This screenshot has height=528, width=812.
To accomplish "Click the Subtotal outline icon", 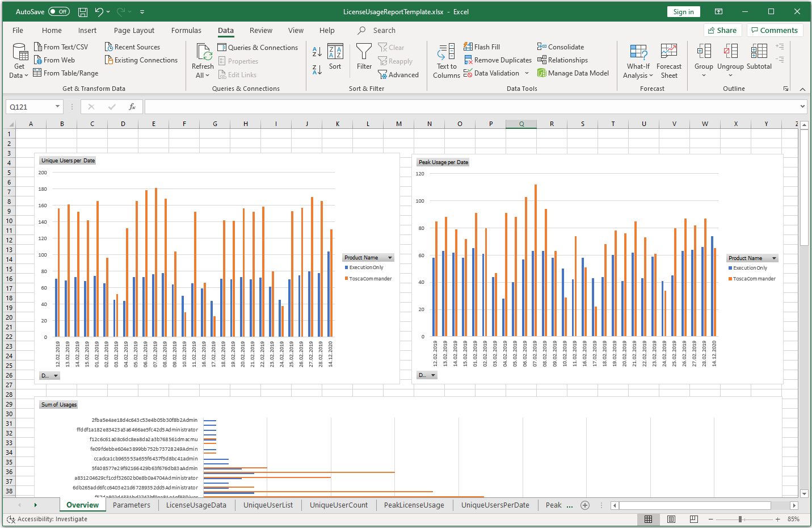I will (759, 57).
